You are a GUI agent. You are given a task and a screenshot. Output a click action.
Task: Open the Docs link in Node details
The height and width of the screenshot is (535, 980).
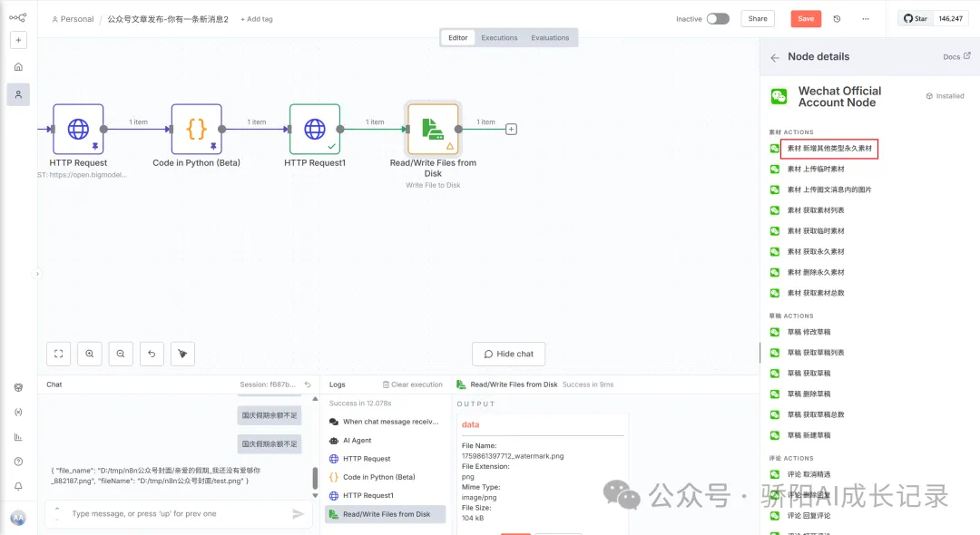click(x=956, y=57)
